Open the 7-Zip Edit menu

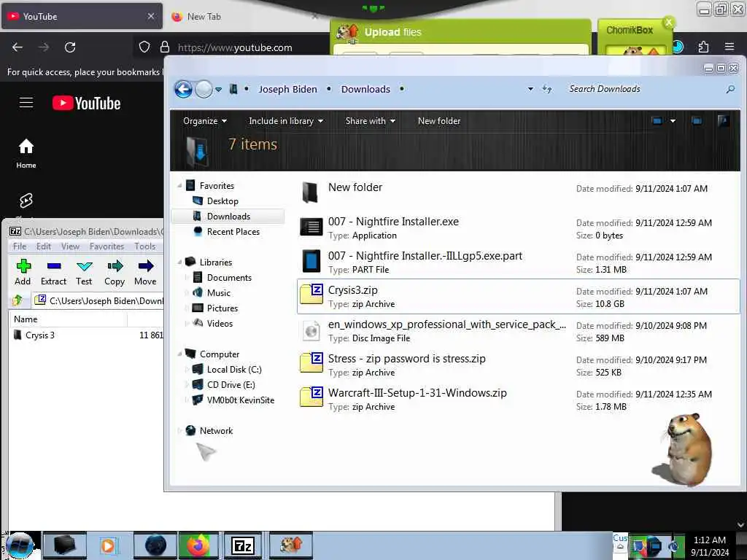(43, 246)
